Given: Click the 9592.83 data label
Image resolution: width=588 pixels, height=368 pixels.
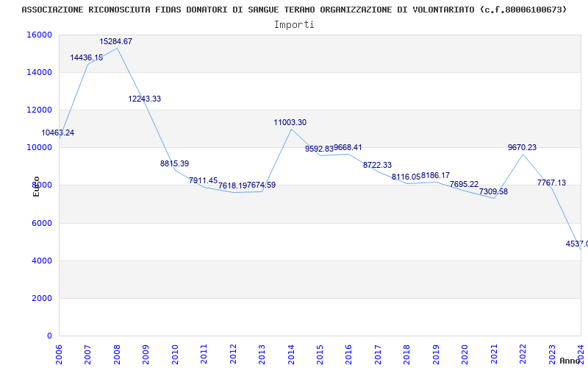Looking at the screenshot, I should pos(319,149).
